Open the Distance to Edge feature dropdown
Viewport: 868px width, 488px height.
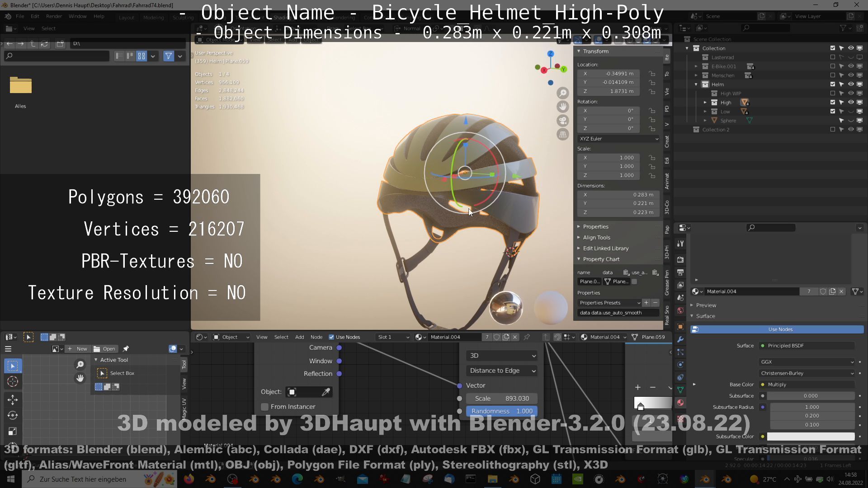point(502,371)
